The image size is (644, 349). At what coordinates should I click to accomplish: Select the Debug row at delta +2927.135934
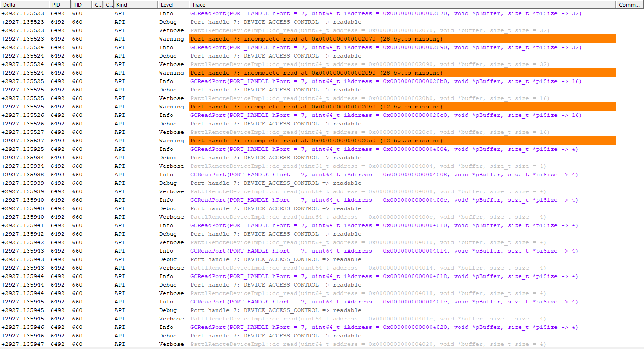point(275,158)
